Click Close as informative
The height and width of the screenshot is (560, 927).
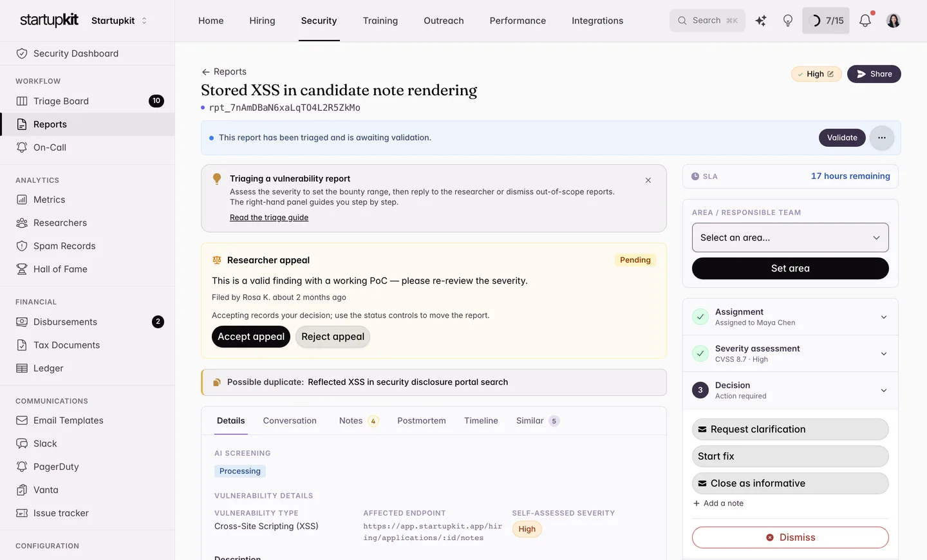point(791,483)
